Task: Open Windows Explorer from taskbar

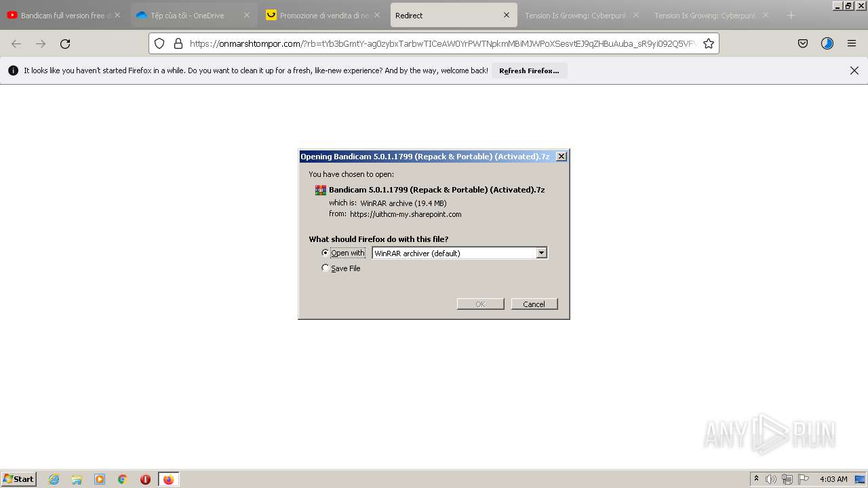Action: [77, 479]
